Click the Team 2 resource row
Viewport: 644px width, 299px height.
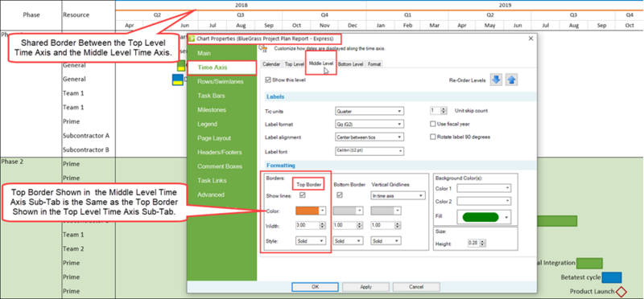[73, 248]
